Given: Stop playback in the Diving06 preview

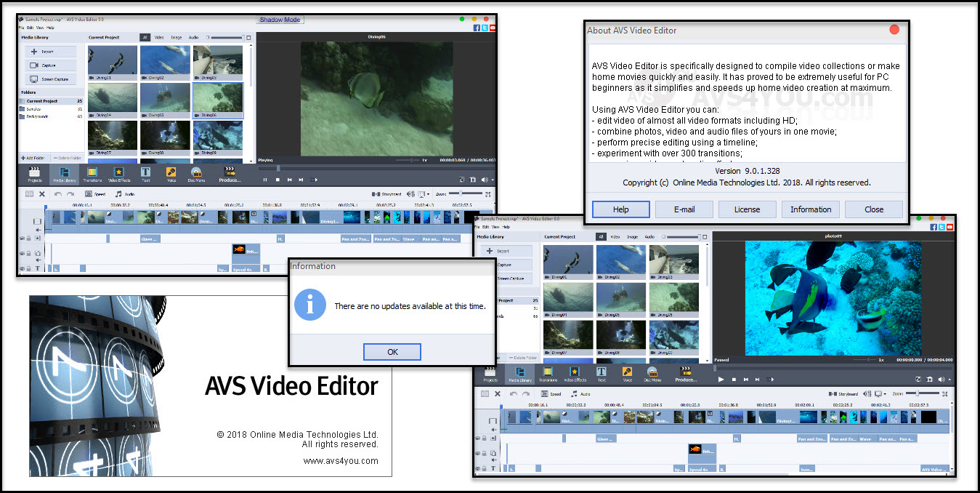Looking at the screenshot, I should tap(278, 180).
